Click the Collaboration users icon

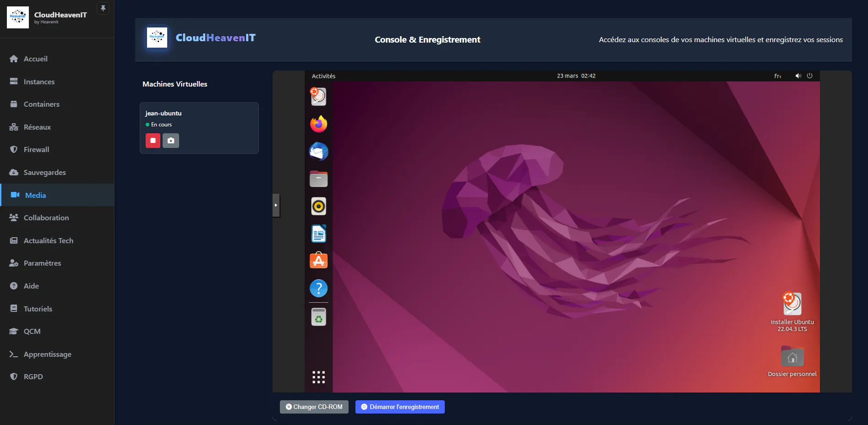(x=14, y=218)
